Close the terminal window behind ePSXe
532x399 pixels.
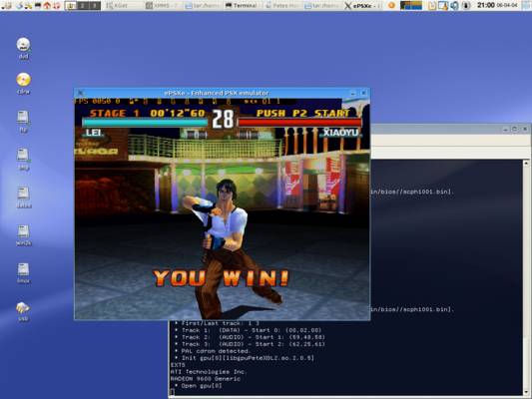[525, 129]
